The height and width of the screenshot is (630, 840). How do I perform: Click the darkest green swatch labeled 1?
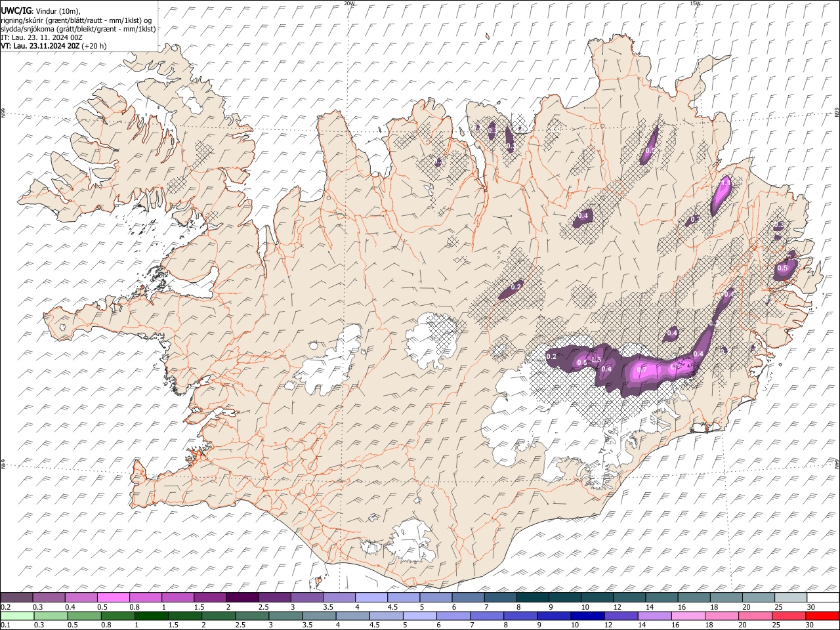click(151, 616)
